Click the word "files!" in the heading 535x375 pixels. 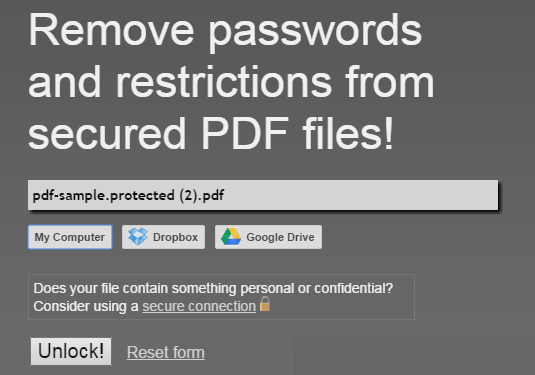[348, 133]
